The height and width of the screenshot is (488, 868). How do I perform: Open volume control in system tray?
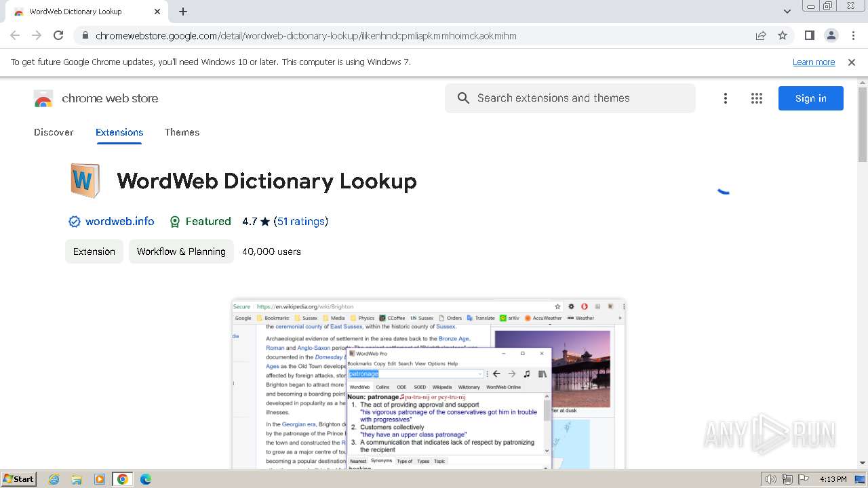770,479
